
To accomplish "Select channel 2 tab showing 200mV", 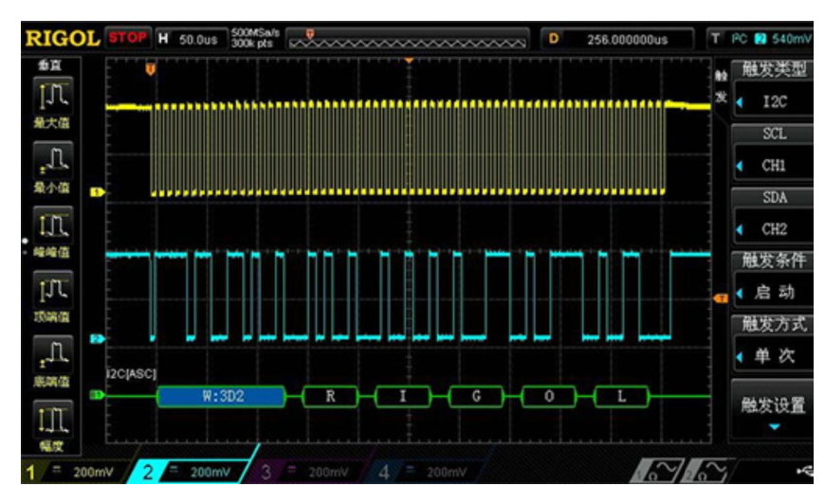I will (x=191, y=472).
